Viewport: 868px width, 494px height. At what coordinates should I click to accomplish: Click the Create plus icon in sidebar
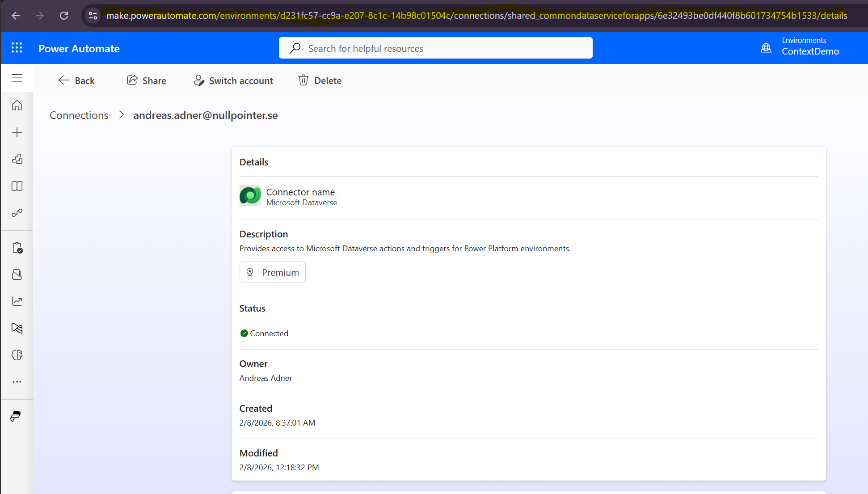pyautogui.click(x=17, y=132)
